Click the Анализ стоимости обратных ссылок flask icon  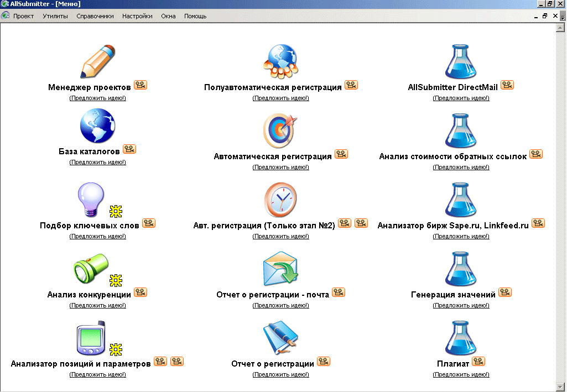point(461,131)
